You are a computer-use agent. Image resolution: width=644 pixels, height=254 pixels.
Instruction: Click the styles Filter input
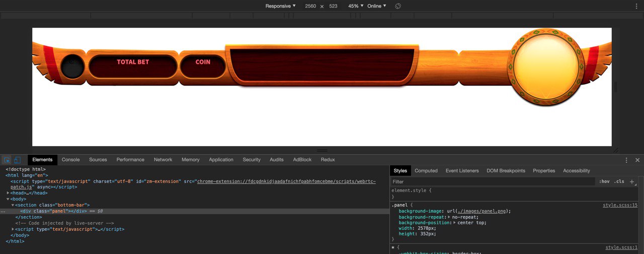click(x=493, y=181)
